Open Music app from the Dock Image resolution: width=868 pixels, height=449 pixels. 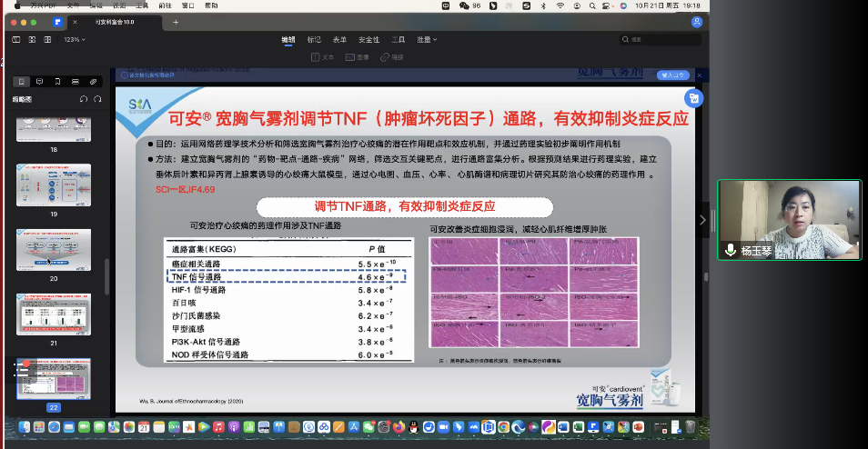coord(218,427)
